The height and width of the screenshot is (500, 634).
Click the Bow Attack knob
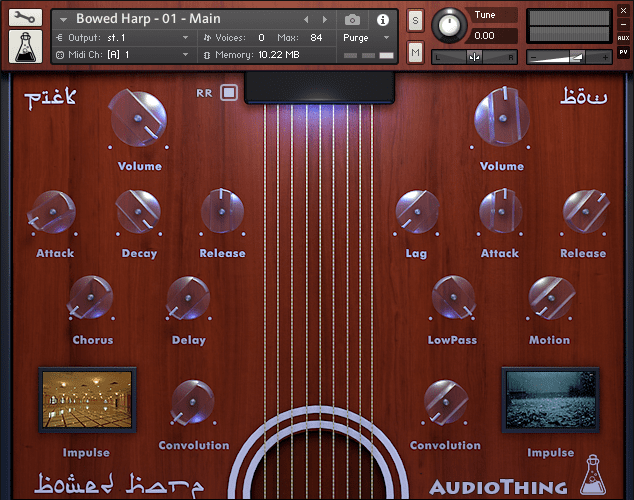point(501,211)
